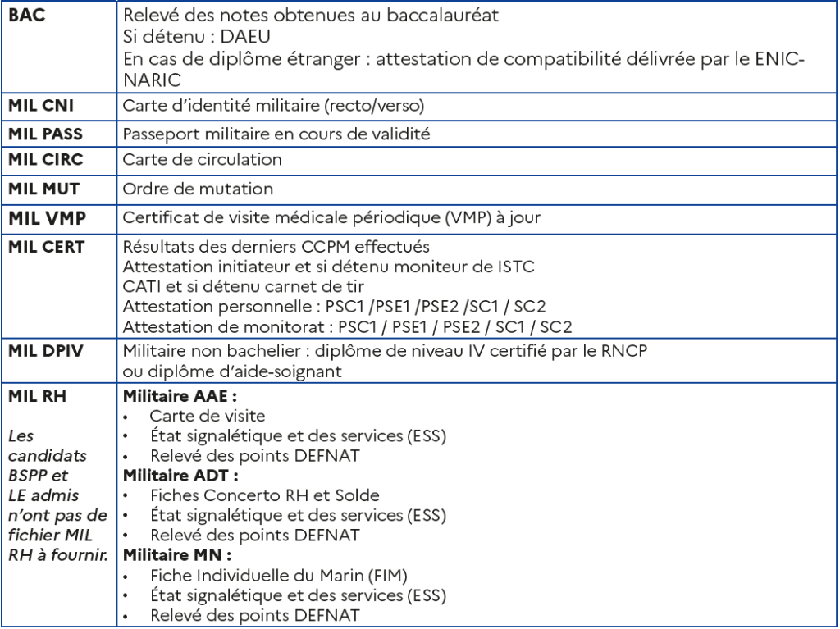Click the MIL RH row label

pyautogui.click(x=38, y=396)
